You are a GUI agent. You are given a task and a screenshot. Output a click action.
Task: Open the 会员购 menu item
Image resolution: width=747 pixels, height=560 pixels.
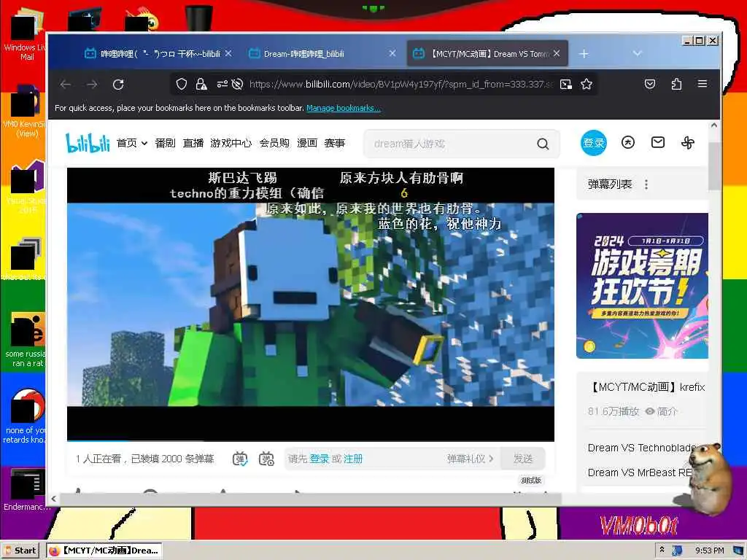[x=274, y=144]
